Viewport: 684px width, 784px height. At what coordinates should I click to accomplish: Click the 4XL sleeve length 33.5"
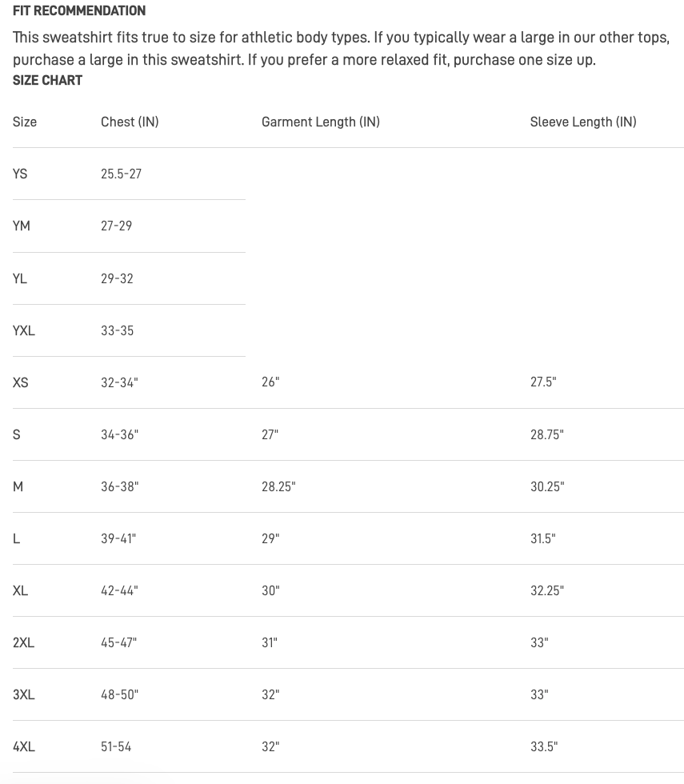544,746
